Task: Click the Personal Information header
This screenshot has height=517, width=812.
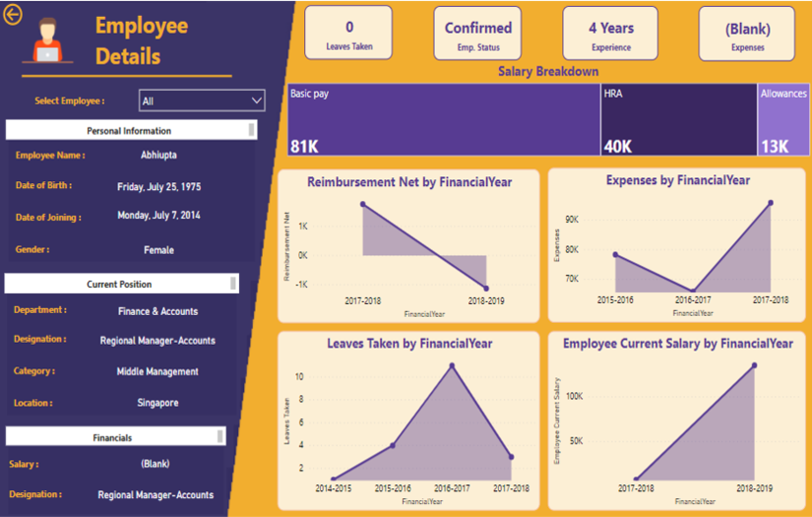Action: (131, 130)
